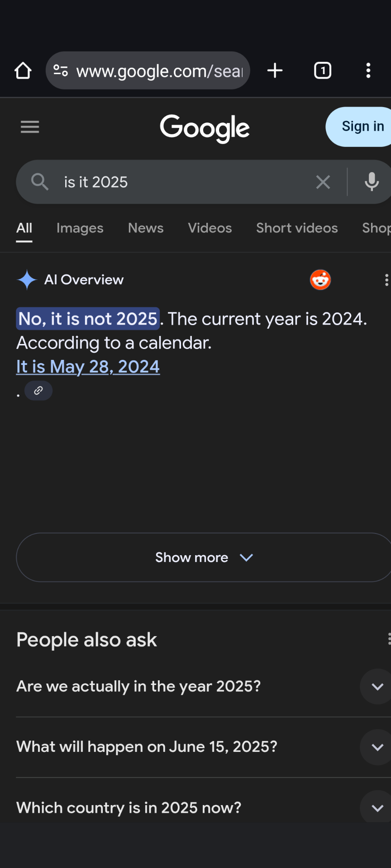Click the citation link chip icon

point(38,391)
